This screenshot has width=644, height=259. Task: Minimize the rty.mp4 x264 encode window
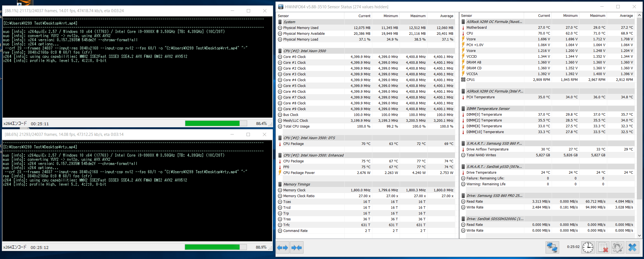click(x=232, y=134)
